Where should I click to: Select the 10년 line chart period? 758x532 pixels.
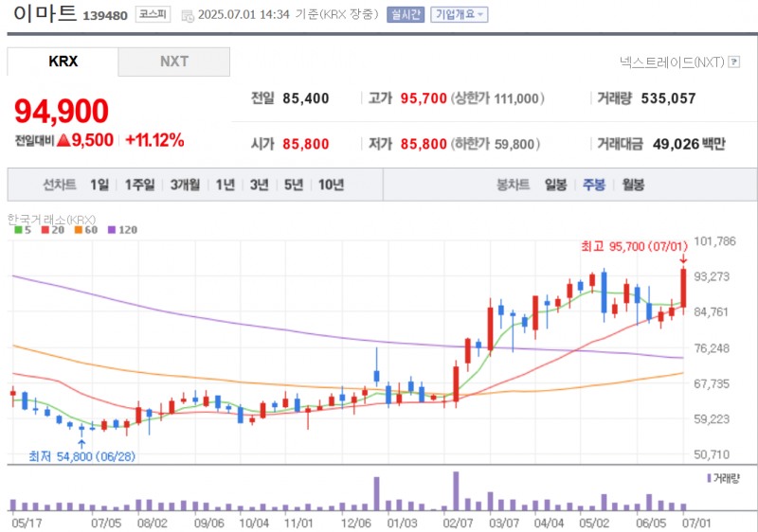click(331, 185)
